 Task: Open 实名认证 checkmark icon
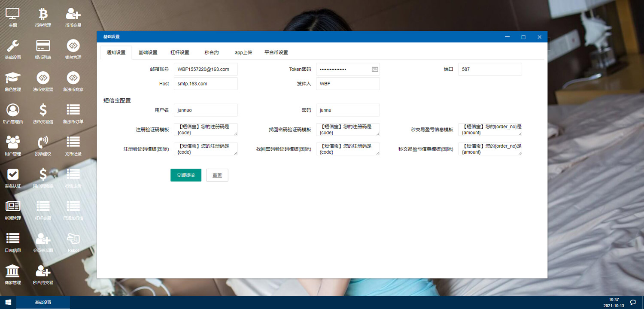(13, 174)
